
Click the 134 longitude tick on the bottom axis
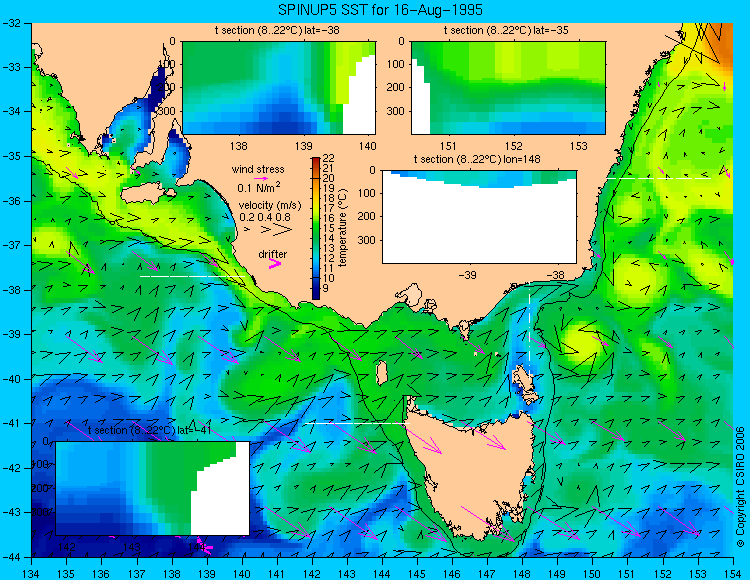(x=32, y=574)
